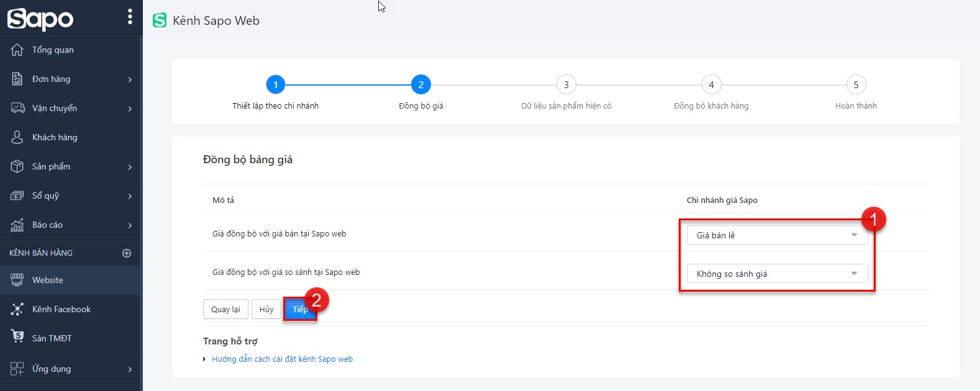Select Sàn TMĐT channel

70,338
